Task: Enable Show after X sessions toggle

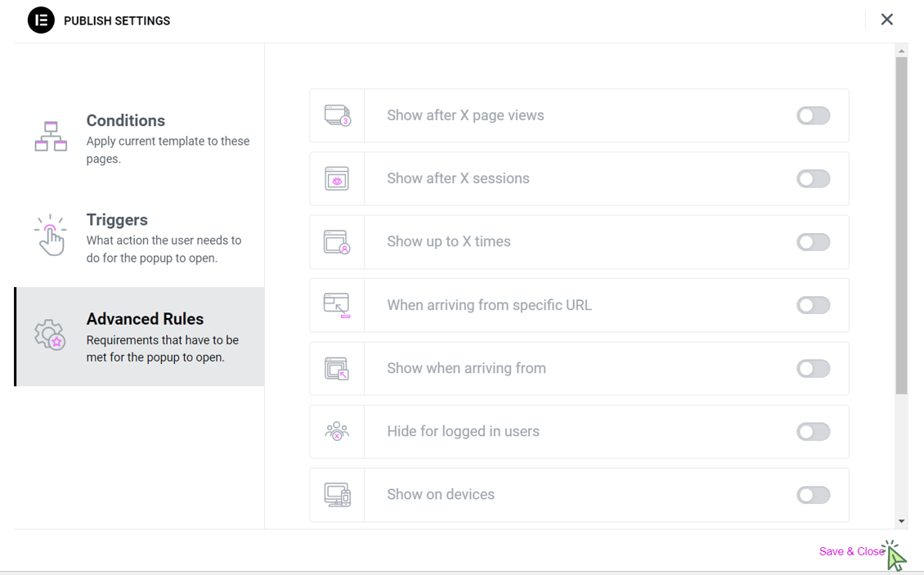Action: tap(814, 178)
